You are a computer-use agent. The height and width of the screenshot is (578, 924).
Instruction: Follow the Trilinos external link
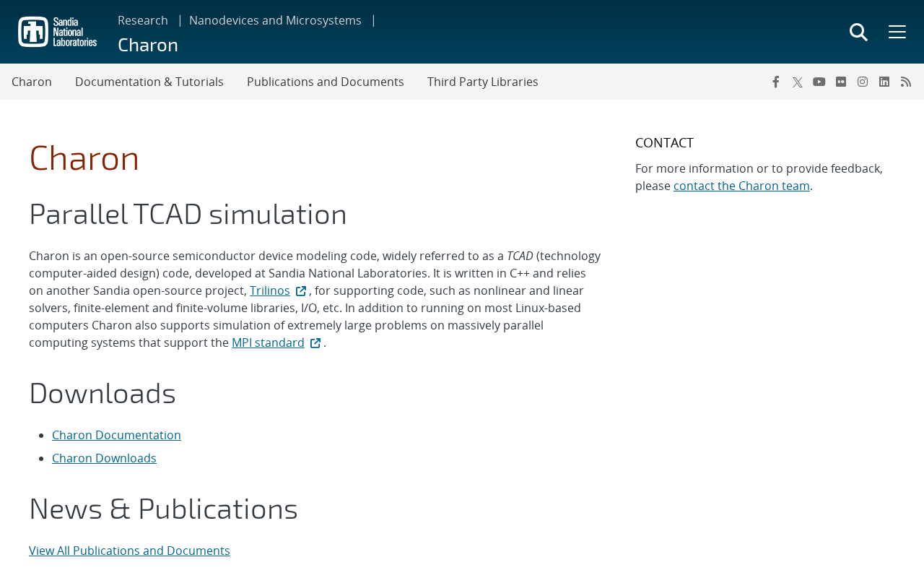(x=270, y=290)
